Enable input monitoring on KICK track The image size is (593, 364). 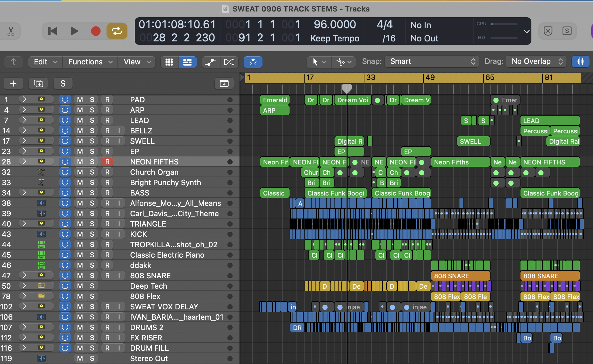[119, 234]
